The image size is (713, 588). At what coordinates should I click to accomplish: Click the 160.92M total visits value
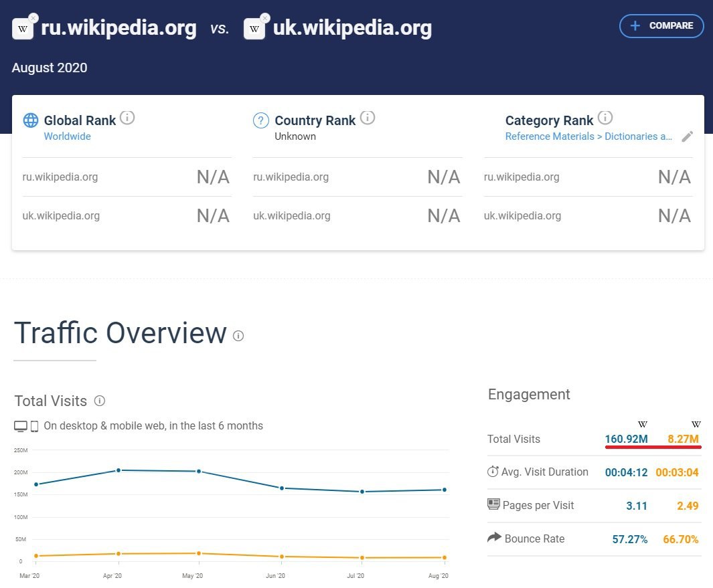pyautogui.click(x=626, y=439)
